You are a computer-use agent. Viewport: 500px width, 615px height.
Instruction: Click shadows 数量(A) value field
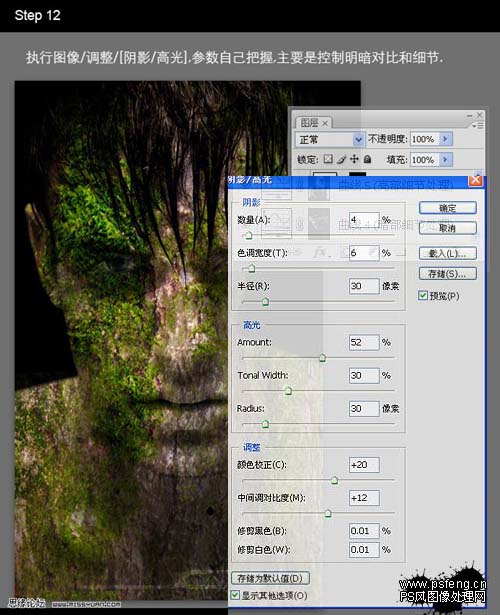[x=364, y=220]
